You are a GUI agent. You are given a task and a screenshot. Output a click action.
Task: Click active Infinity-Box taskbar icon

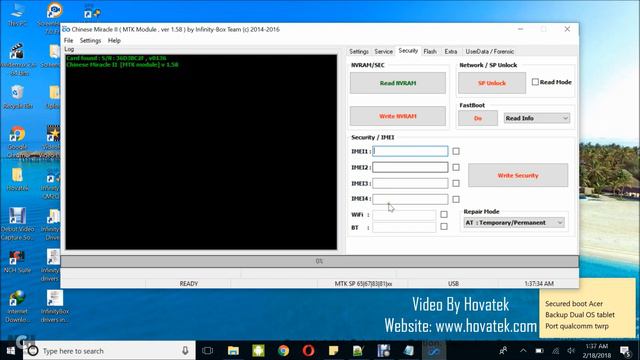click(x=433, y=351)
